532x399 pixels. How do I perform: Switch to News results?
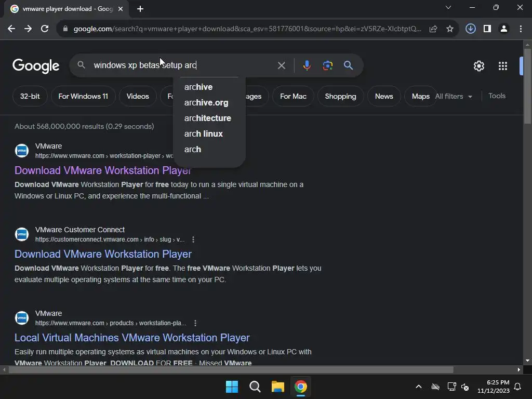point(384,96)
